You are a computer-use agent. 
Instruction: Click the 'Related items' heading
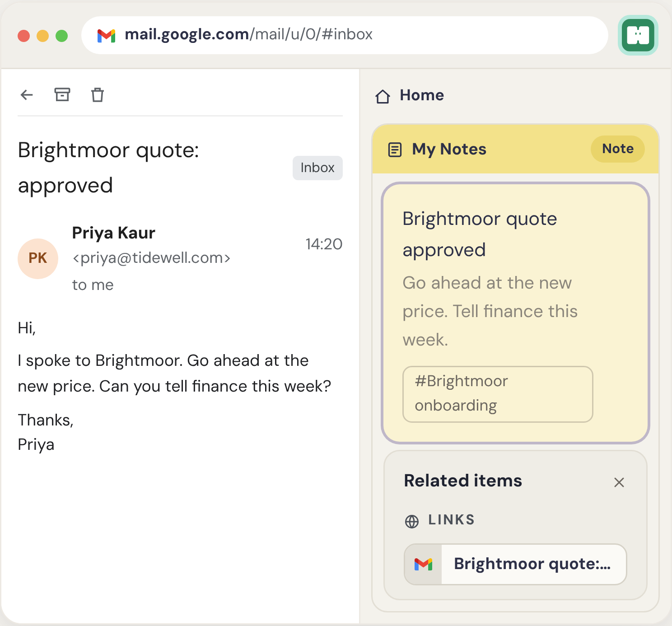click(463, 481)
